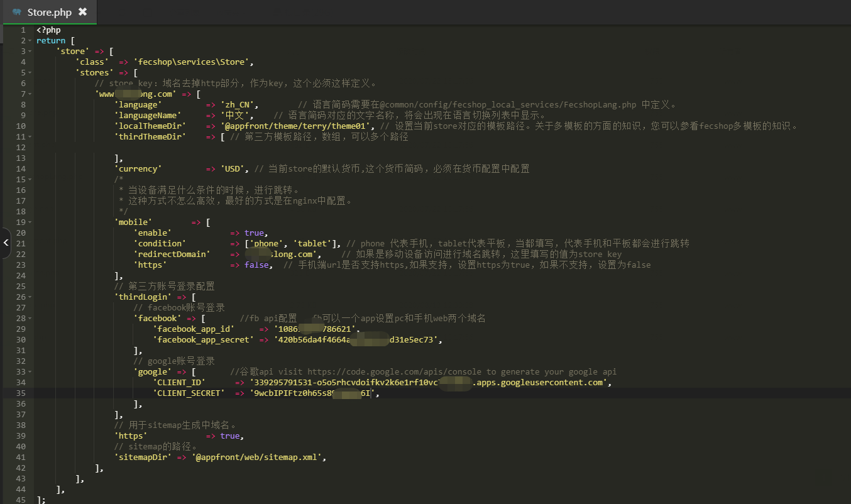Click the '@appfront/web/sitemap.xml' string
The width and height of the screenshot is (851, 504).
point(257,457)
